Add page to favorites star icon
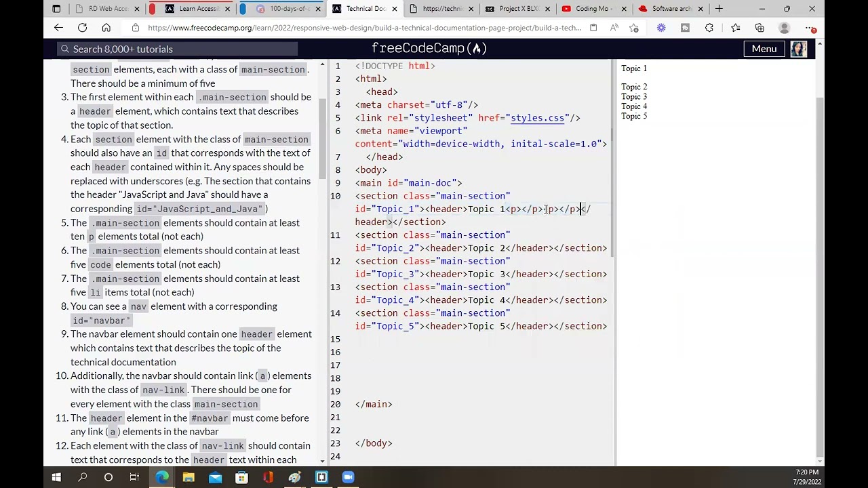 point(634,28)
